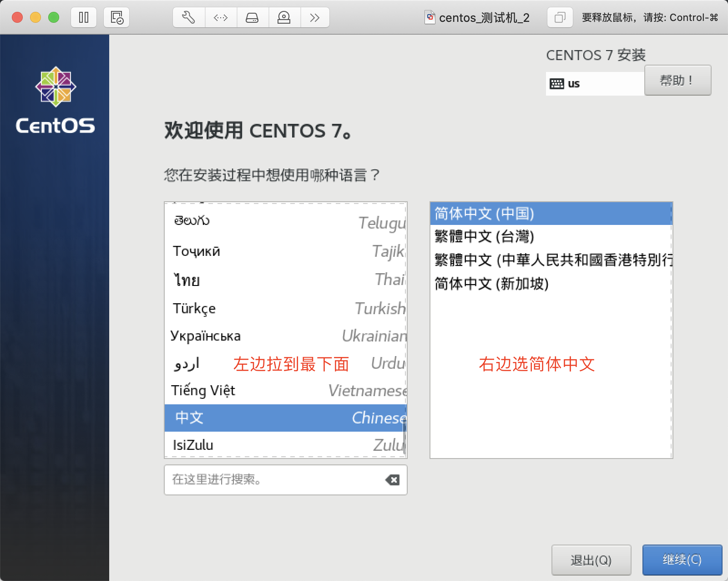The height and width of the screenshot is (581, 728).
Task: Click the CentOS logo in sidebar
Action: click(x=56, y=101)
